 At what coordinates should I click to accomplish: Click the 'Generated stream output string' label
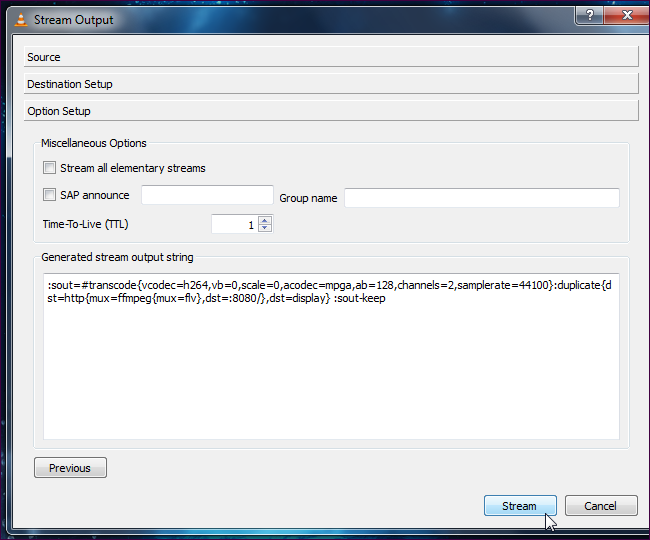(117, 257)
